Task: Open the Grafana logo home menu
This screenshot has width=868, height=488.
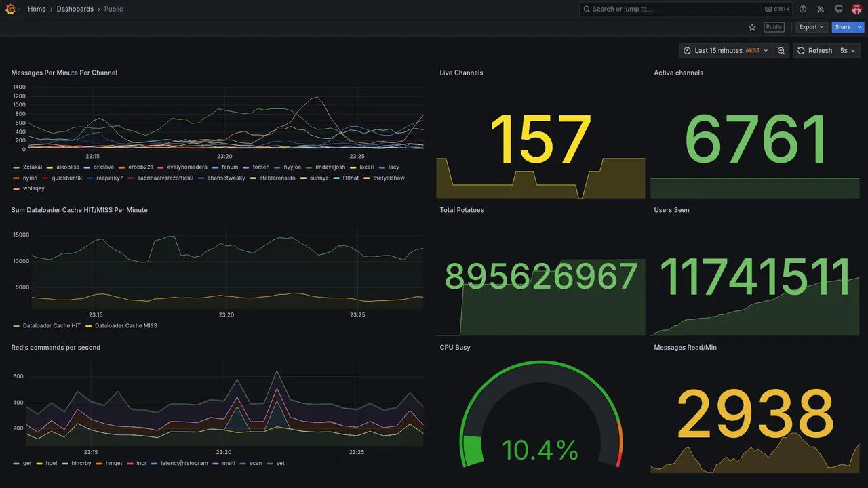Action: pos(11,9)
